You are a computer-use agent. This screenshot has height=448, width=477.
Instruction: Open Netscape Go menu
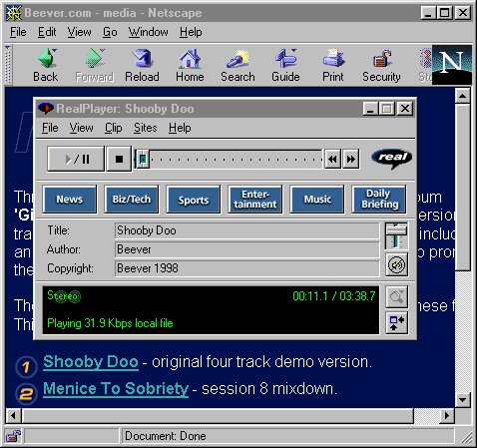pos(110,32)
